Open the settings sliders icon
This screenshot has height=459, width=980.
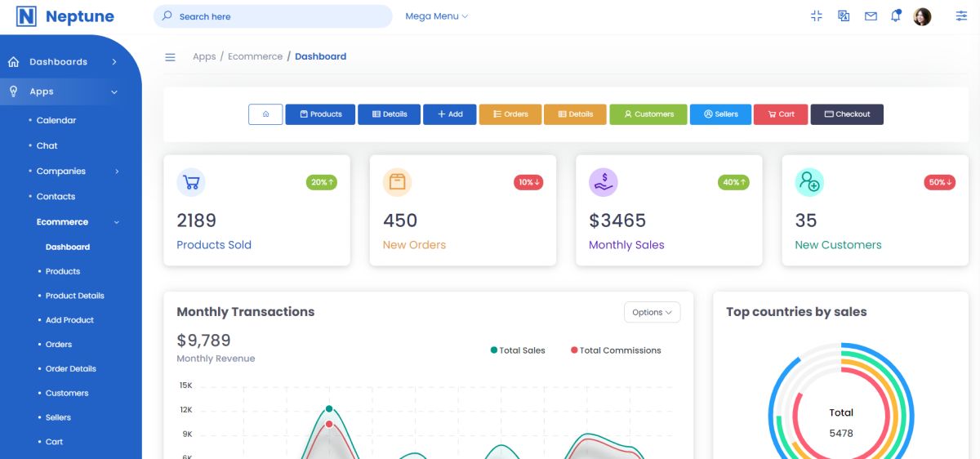pos(961,16)
